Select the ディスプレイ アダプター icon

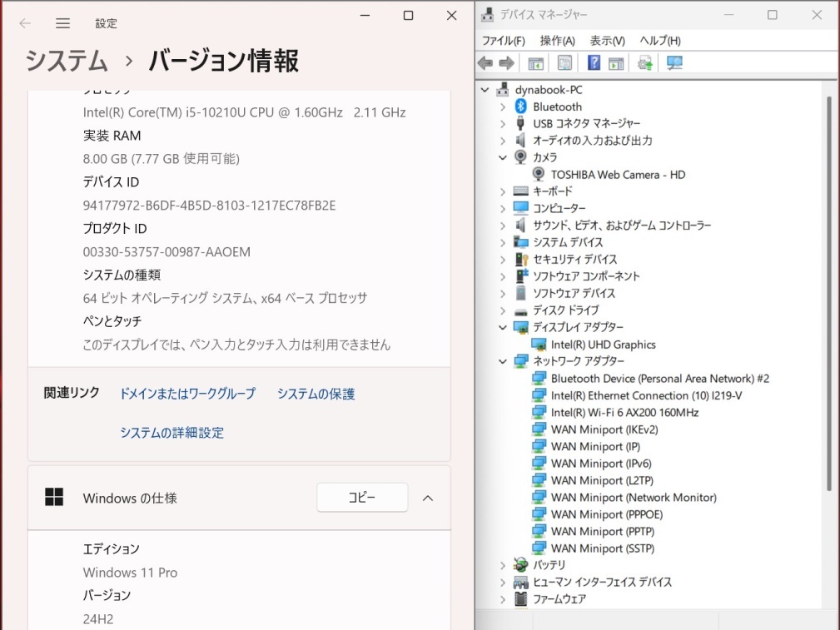tap(520, 327)
